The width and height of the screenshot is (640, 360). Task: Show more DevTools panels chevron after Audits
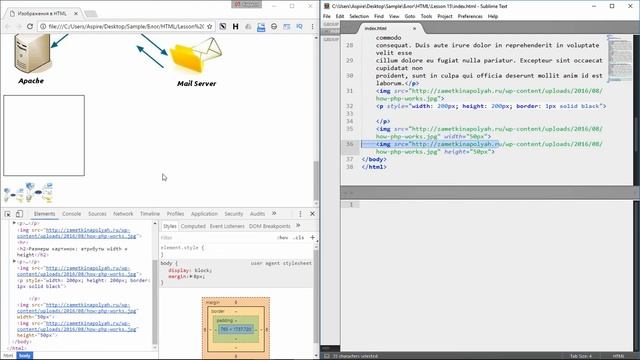274,213
